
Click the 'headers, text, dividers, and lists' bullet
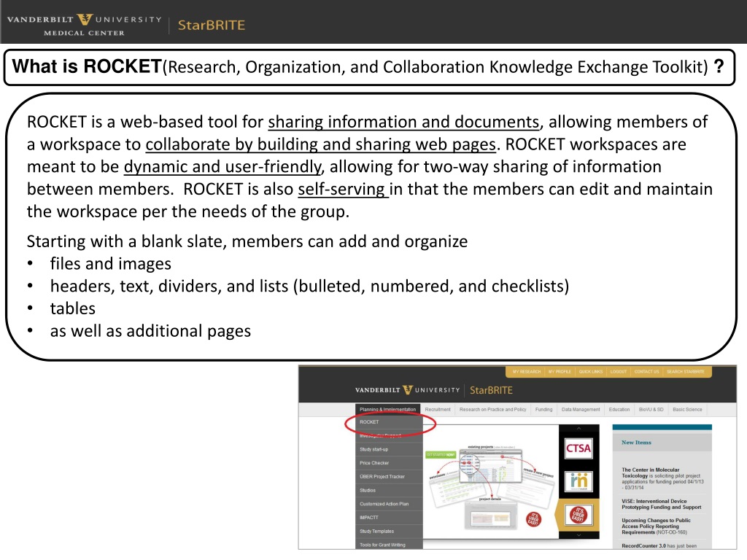[309, 286]
